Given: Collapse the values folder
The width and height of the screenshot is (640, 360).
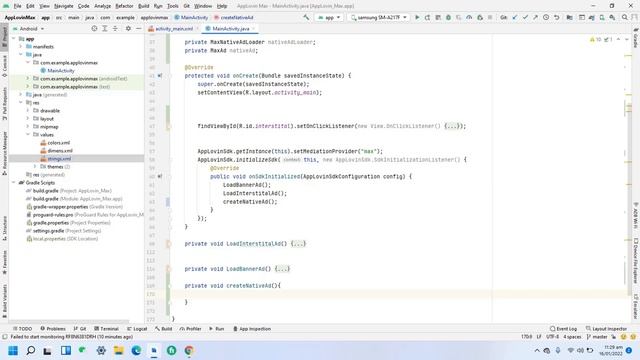Looking at the screenshot, I should pos(28,135).
